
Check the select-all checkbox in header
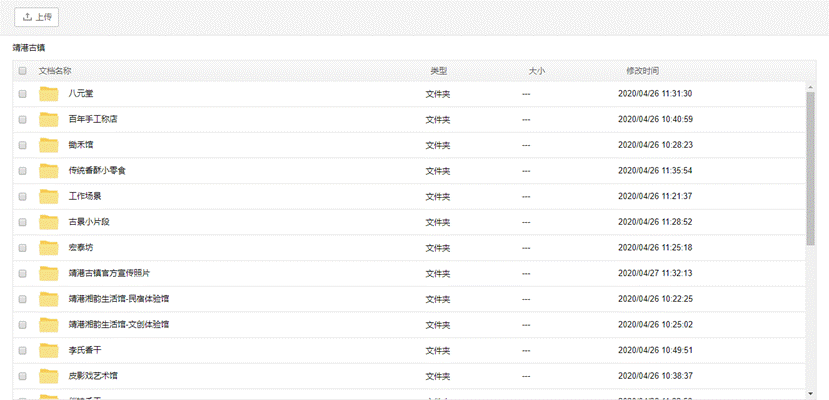[22, 71]
